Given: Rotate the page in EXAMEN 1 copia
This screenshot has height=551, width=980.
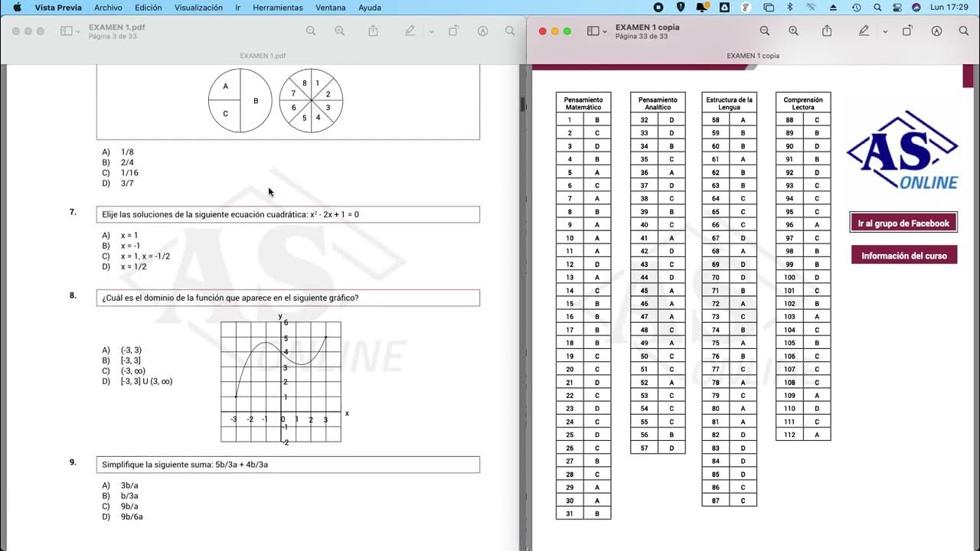Looking at the screenshot, I should coord(907,31).
